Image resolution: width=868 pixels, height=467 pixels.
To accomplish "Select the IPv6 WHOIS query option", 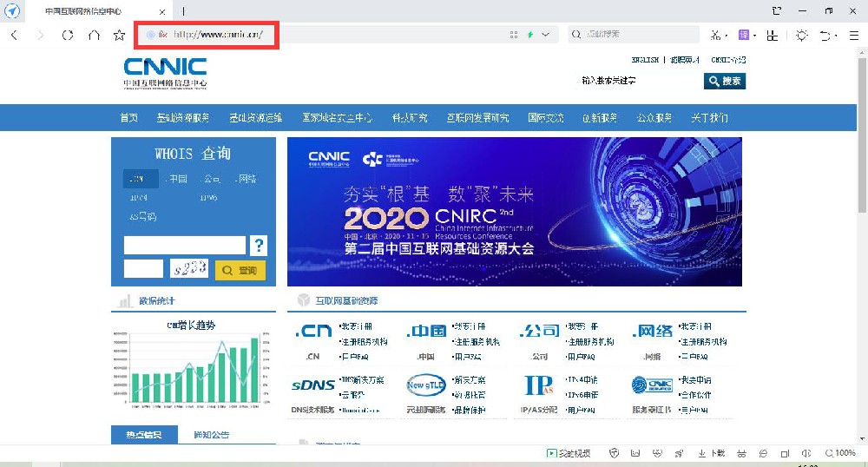I will (208, 198).
